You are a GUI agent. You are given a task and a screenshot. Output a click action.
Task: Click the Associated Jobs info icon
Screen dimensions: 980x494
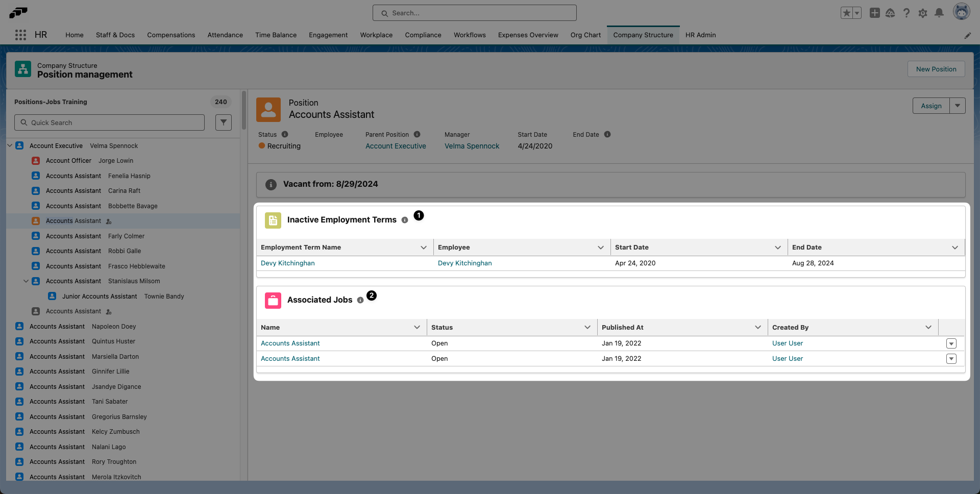[361, 300]
